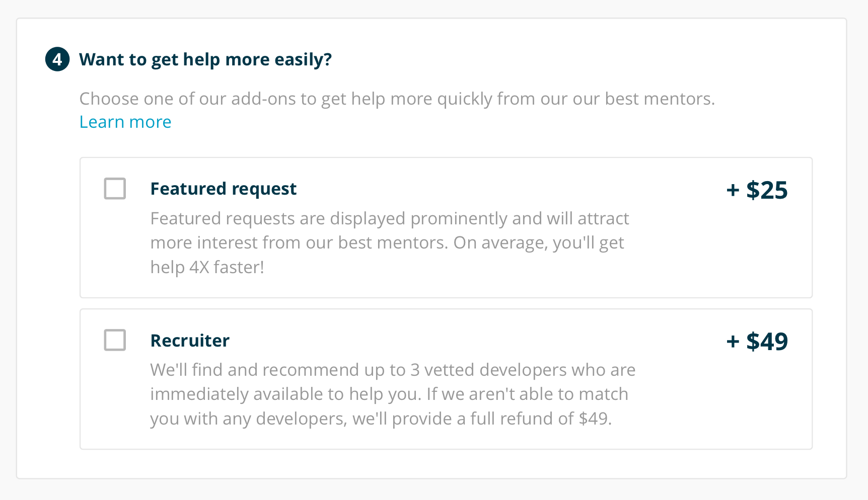Click the 'full refund of $49' text
This screenshot has height=500, width=868.
[x=541, y=419]
